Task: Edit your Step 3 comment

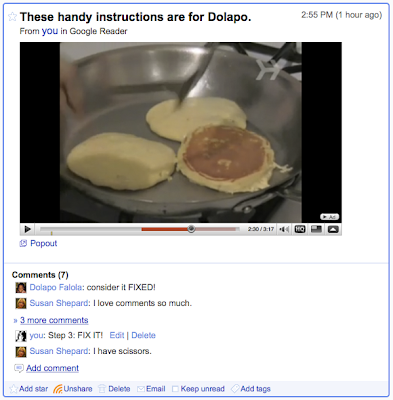Action: [x=117, y=335]
